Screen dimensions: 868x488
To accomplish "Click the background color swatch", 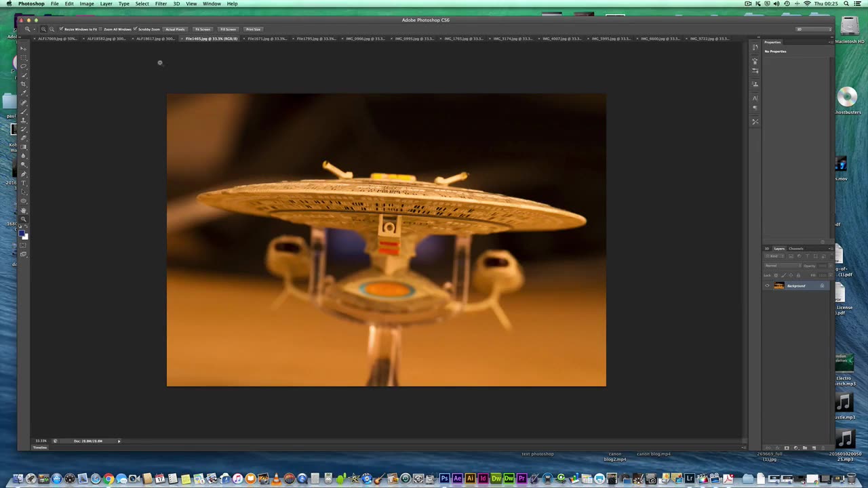I will [26, 237].
